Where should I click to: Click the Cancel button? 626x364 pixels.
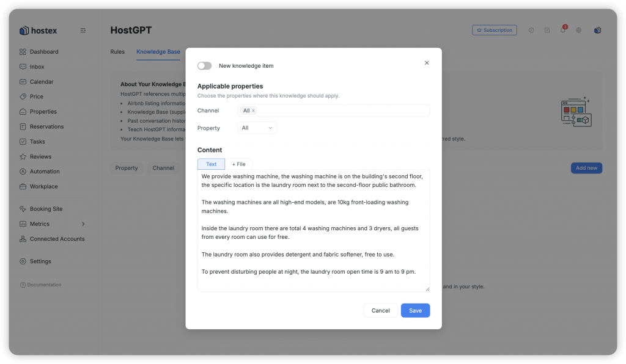[x=380, y=311]
